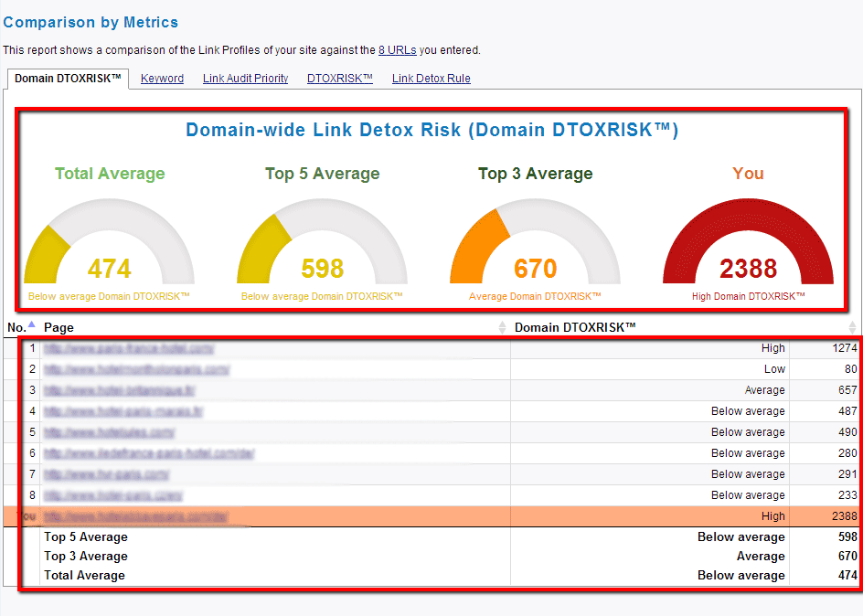
Task: Click the red You gauge showing 2388
Action: pos(748,242)
